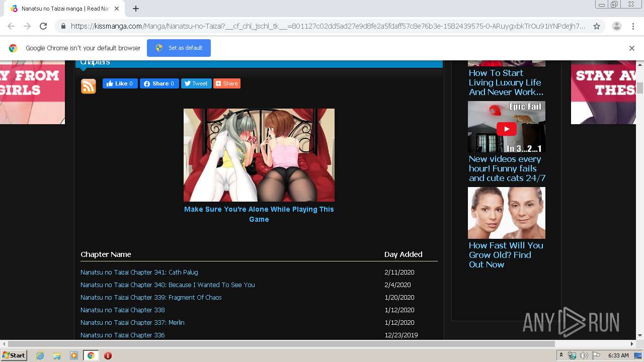Click the Day Added column header

coord(404,254)
